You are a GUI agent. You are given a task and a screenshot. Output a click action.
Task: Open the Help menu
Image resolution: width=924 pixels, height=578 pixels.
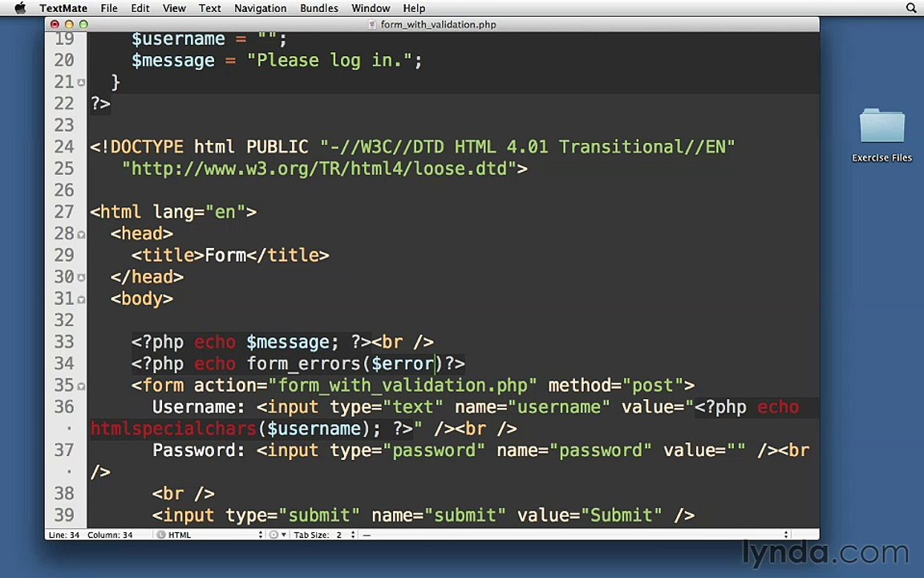coord(414,8)
